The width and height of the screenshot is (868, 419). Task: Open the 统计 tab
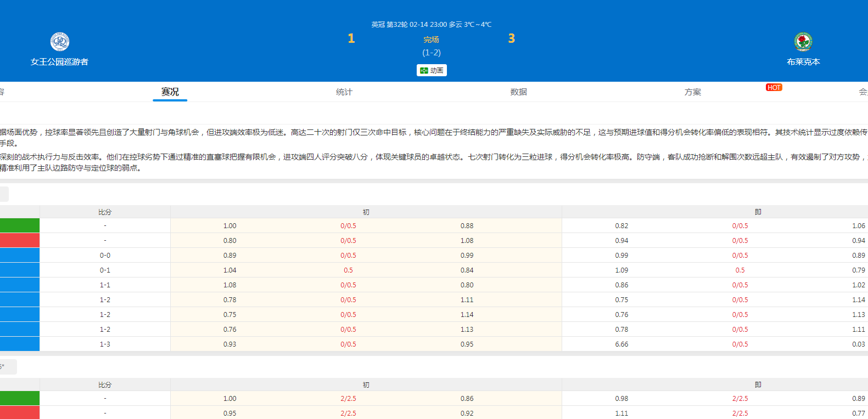(x=344, y=92)
